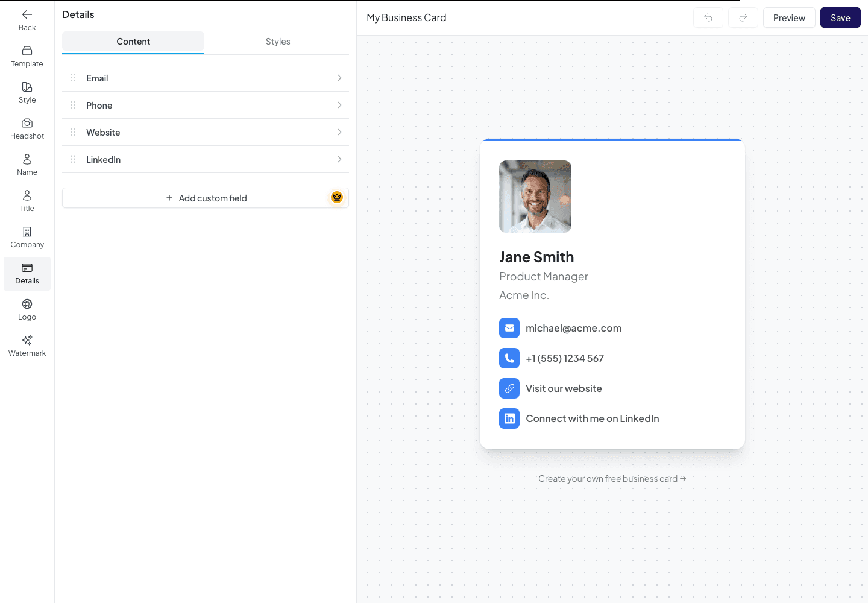Click the undo arrow button

click(x=708, y=18)
